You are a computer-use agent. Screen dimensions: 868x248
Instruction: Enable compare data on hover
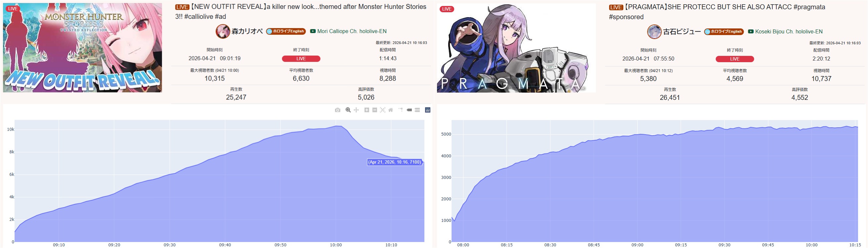point(417,110)
